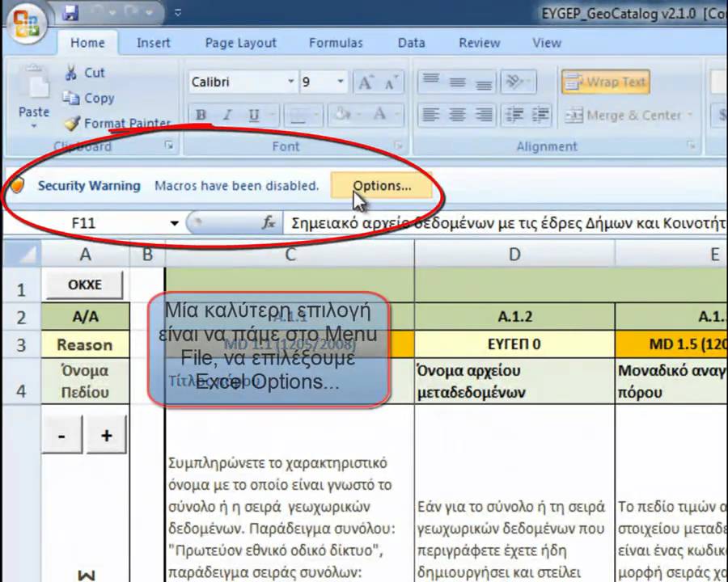This screenshot has height=582, width=728.
Task: Increase cell indent
Action: pos(540,115)
